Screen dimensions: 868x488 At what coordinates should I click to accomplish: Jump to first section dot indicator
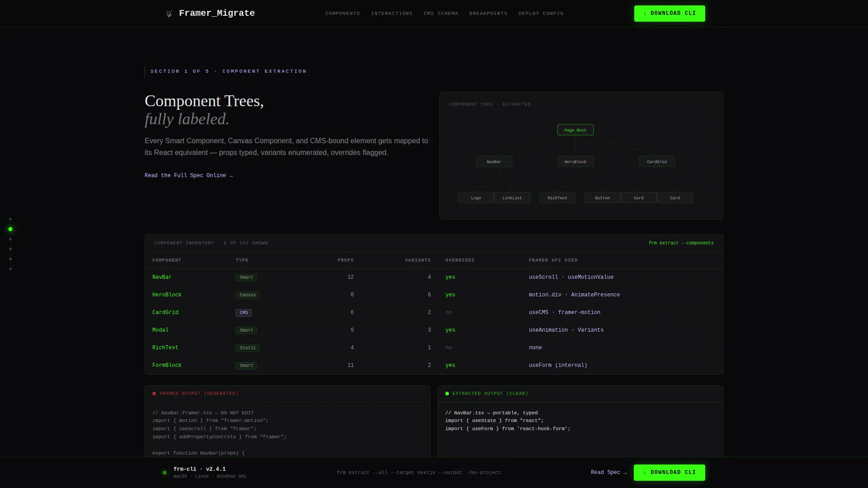10,219
